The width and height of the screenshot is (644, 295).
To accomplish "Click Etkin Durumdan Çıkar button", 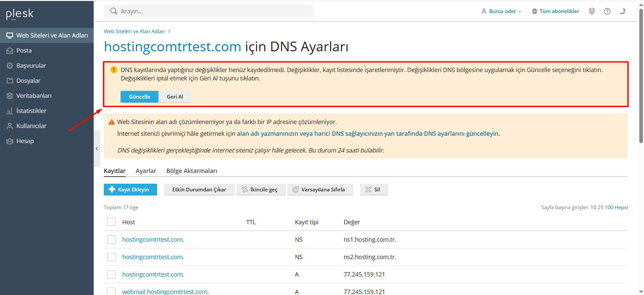I will click(199, 189).
